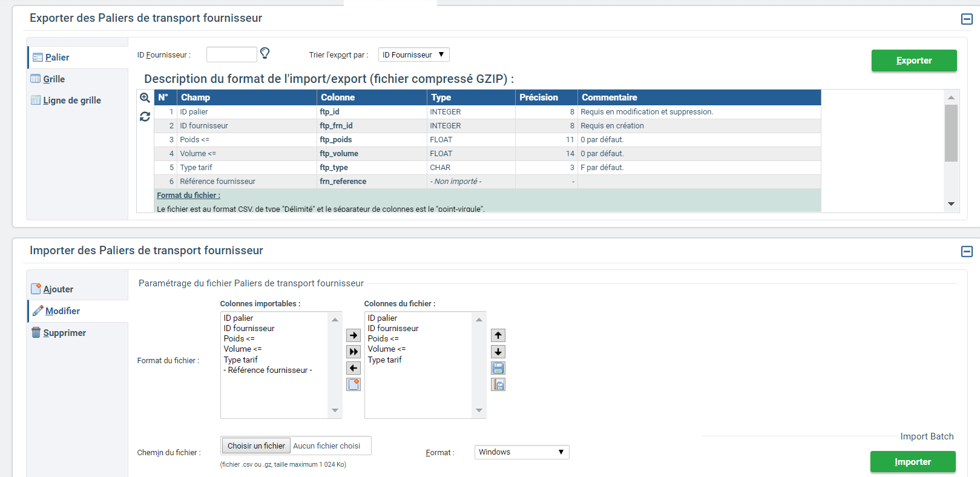Click the refresh icon beside the format table
The width and height of the screenshot is (980, 477).
click(145, 116)
